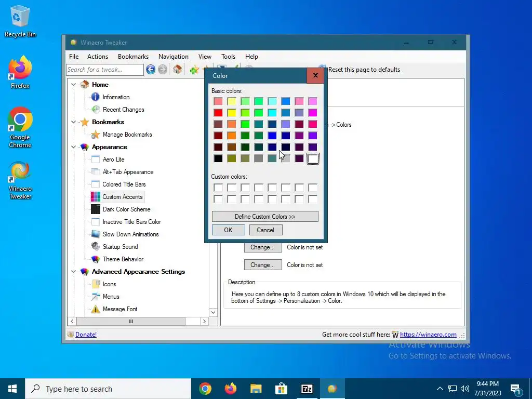The width and height of the screenshot is (532, 399).
Task: Click the tree's horizontal scrollbar thumb
Action: 130,321
